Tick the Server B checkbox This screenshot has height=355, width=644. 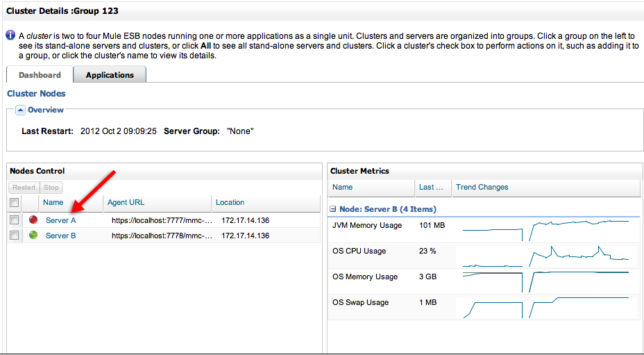tap(15, 236)
